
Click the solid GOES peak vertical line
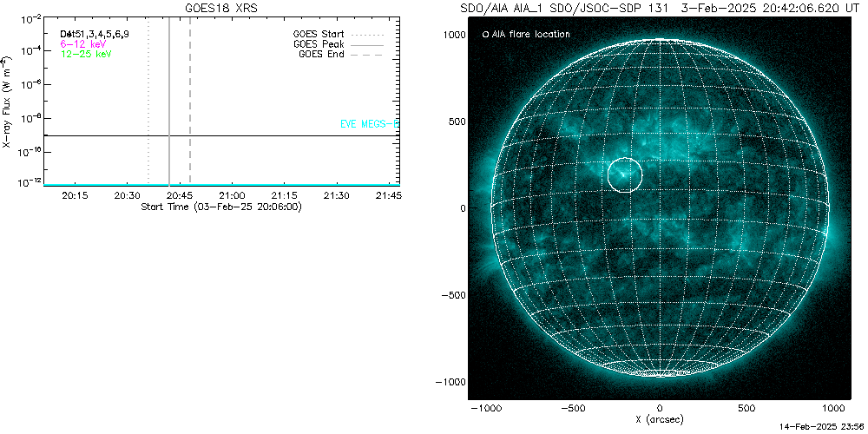pyautogui.click(x=169, y=102)
